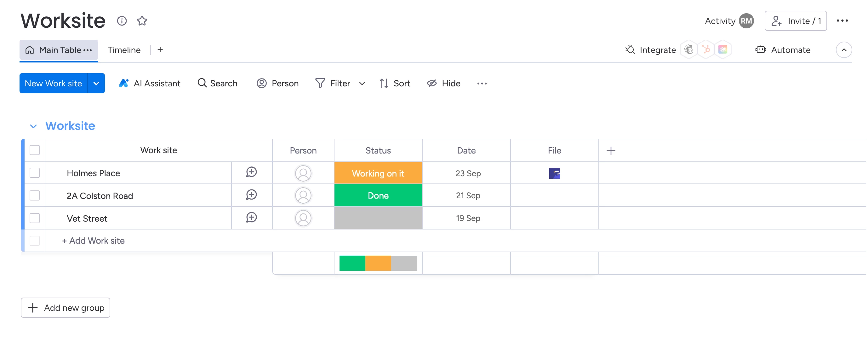Click the Worksite group title
868x360 pixels.
[70, 126]
